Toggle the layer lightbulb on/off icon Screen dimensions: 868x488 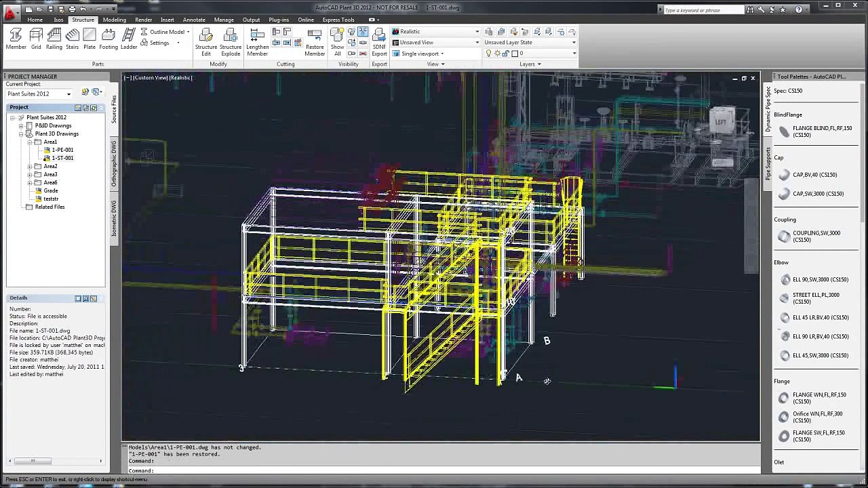488,53
